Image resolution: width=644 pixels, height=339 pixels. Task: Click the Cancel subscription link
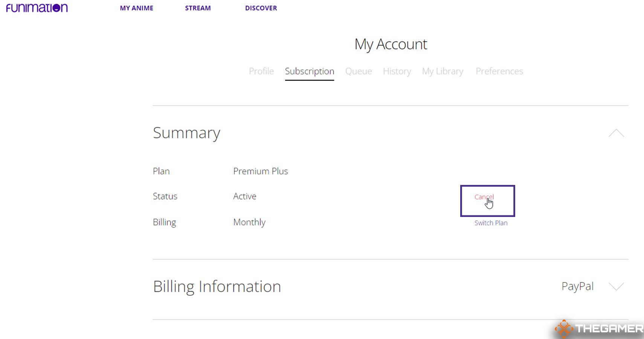tap(484, 197)
